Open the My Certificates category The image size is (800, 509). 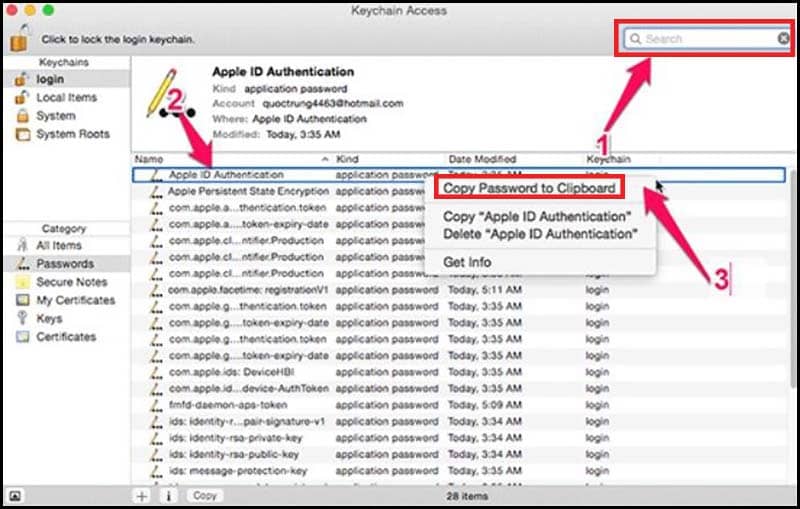75,300
